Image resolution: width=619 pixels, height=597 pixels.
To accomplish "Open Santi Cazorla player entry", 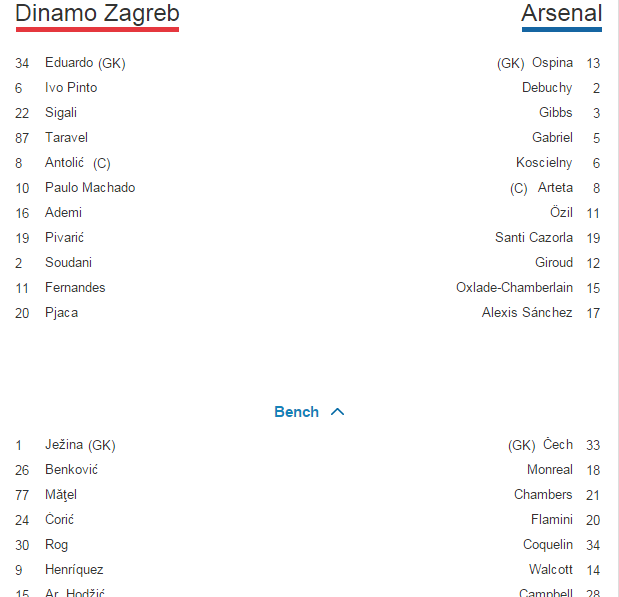I will pos(534,238).
